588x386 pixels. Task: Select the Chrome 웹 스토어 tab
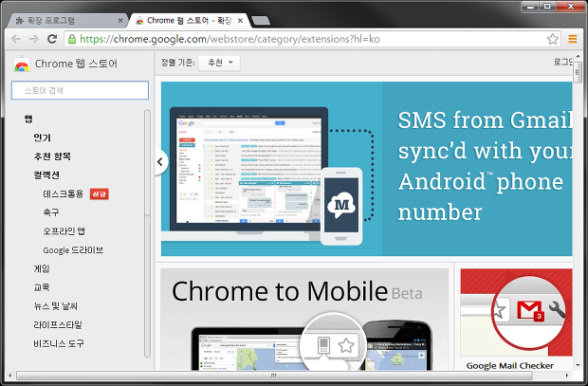click(x=189, y=21)
